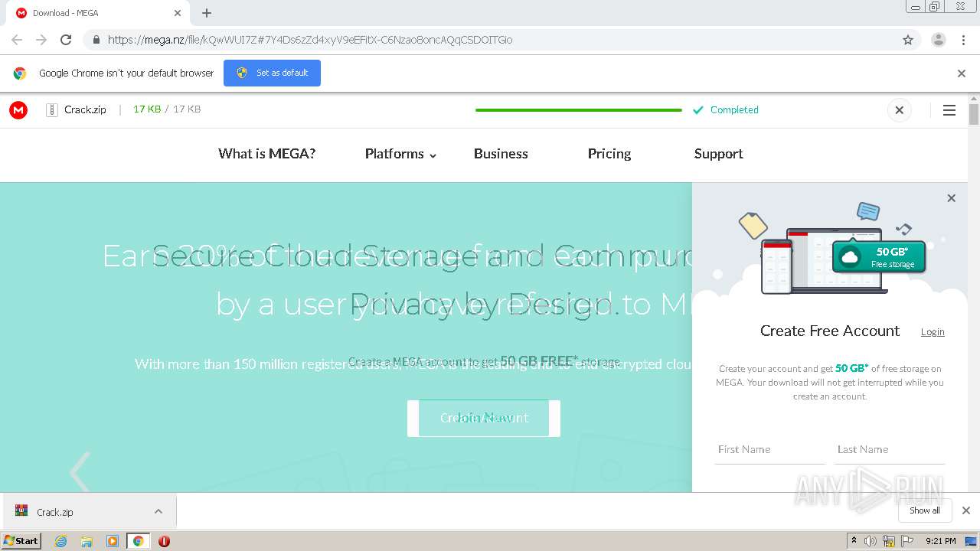Click the Crack.zip filename in MEGA bar
980x551 pixels.
click(x=85, y=110)
